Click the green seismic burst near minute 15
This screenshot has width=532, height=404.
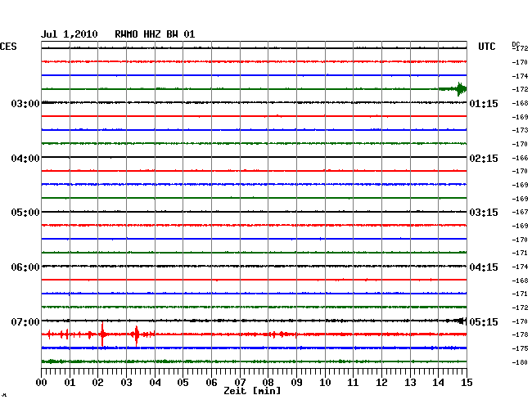point(459,89)
